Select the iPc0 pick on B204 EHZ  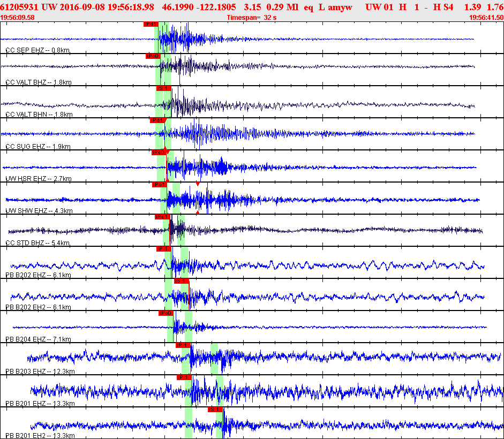(x=166, y=313)
